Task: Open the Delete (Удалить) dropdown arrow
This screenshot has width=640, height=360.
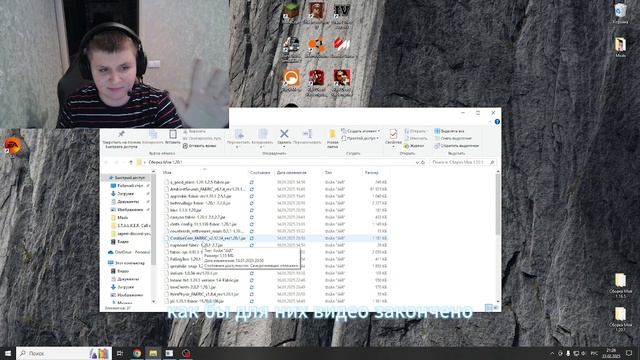Action: point(284,147)
